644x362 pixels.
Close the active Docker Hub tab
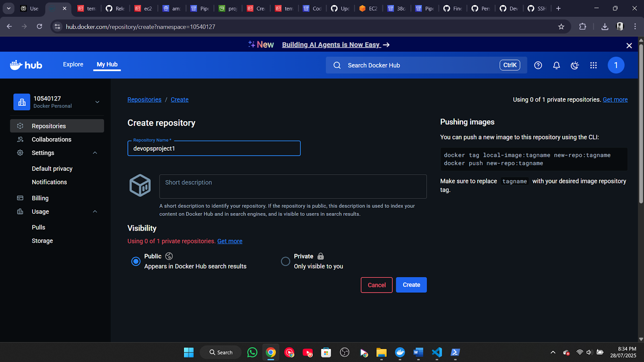pos(64,8)
